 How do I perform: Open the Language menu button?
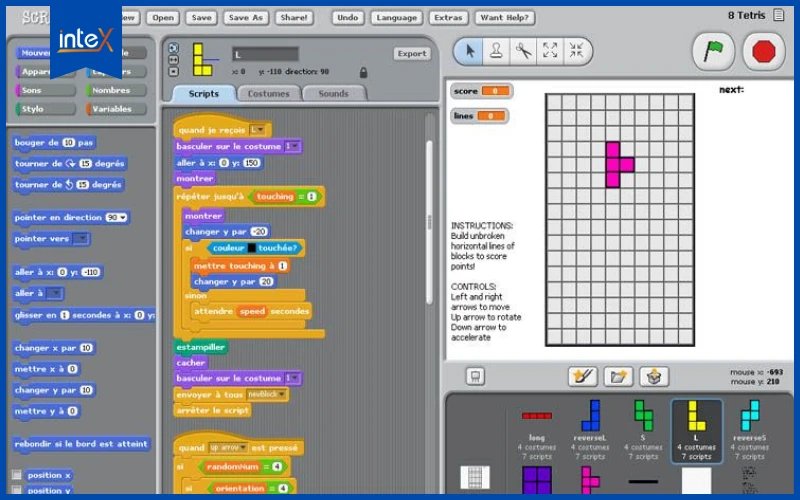click(x=396, y=17)
